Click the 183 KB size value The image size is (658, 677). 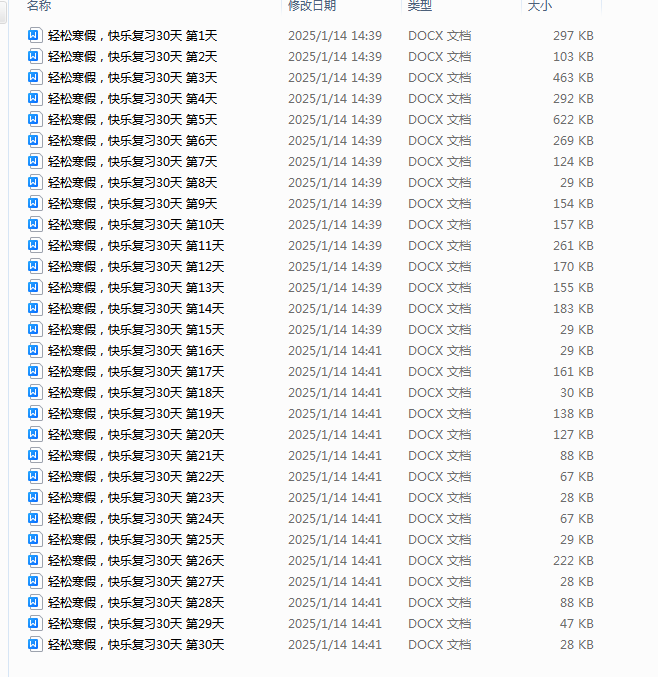[573, 309]
